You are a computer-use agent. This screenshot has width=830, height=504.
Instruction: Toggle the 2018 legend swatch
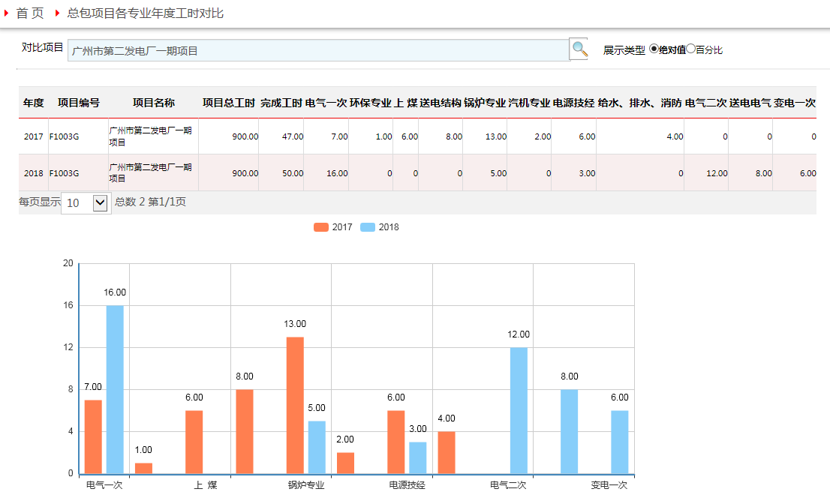(x=368, y=227)
